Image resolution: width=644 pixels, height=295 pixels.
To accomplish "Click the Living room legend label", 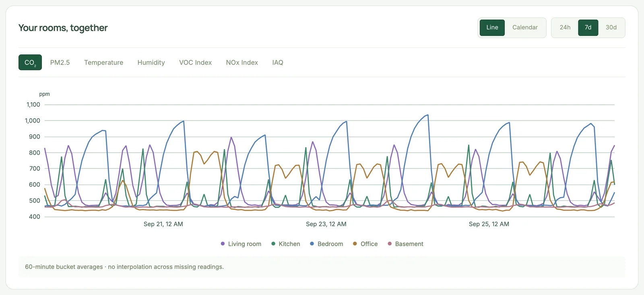I will tap(245, 244).
